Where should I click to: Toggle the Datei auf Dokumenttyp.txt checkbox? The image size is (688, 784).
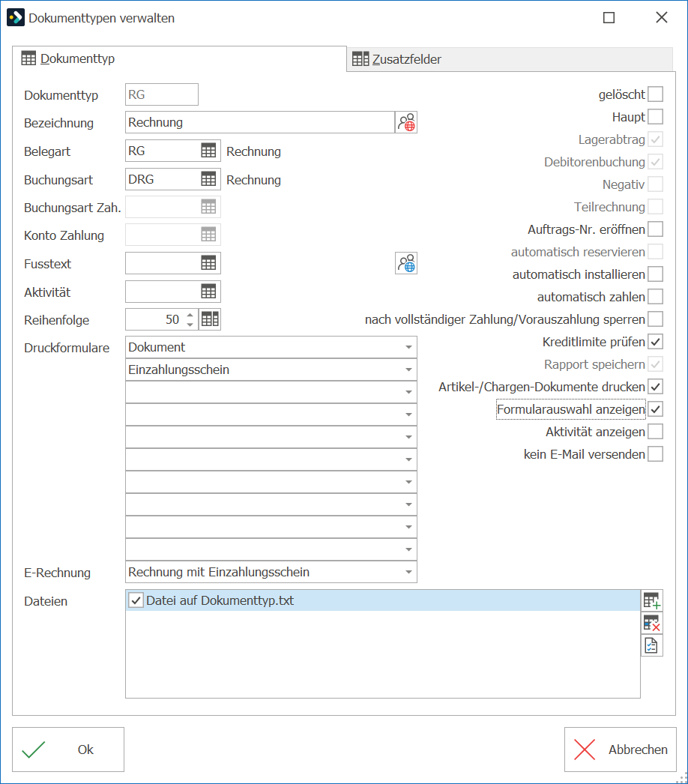pyautogui.click(x=136, y=600)
